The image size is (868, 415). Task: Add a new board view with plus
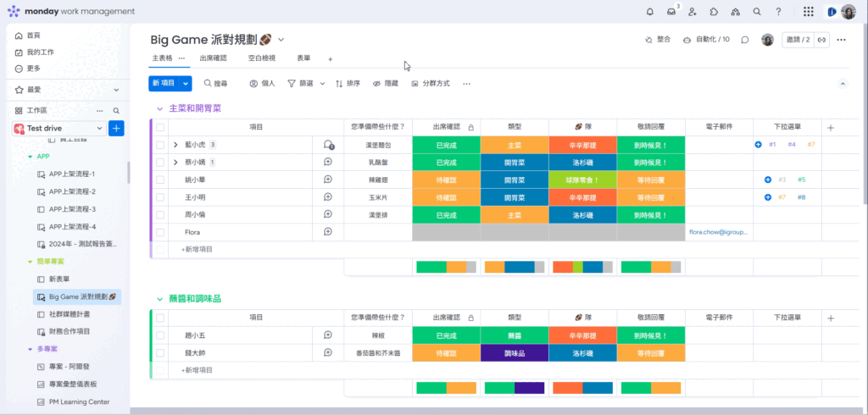pyautogui.click(x=331, y=58)
